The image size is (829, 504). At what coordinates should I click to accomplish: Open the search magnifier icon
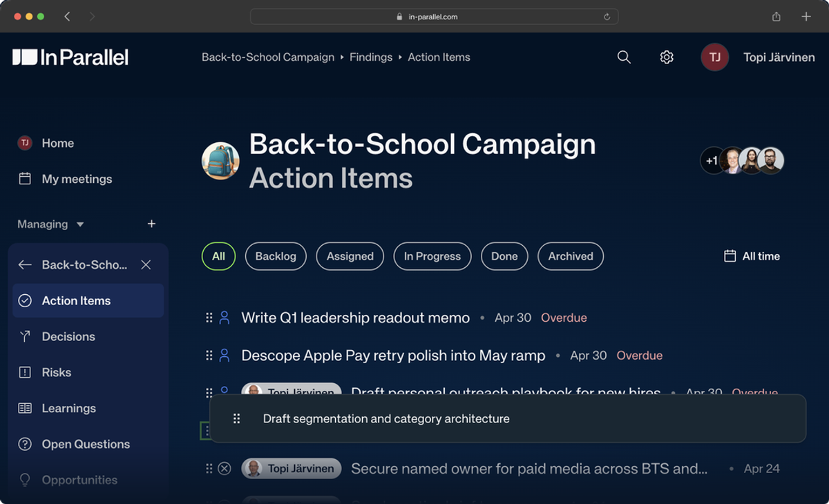point(624,57)
